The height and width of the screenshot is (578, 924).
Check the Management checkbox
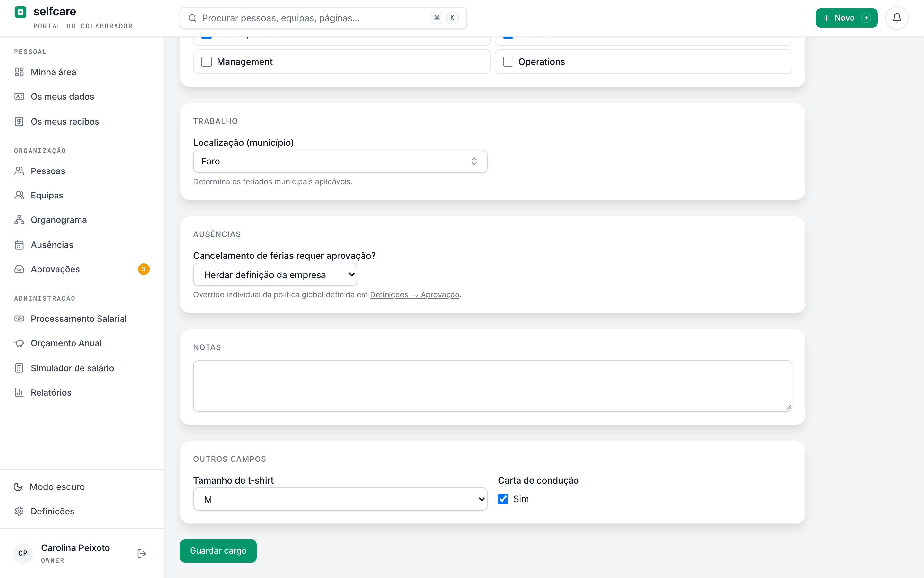click(x=207, y=62)
